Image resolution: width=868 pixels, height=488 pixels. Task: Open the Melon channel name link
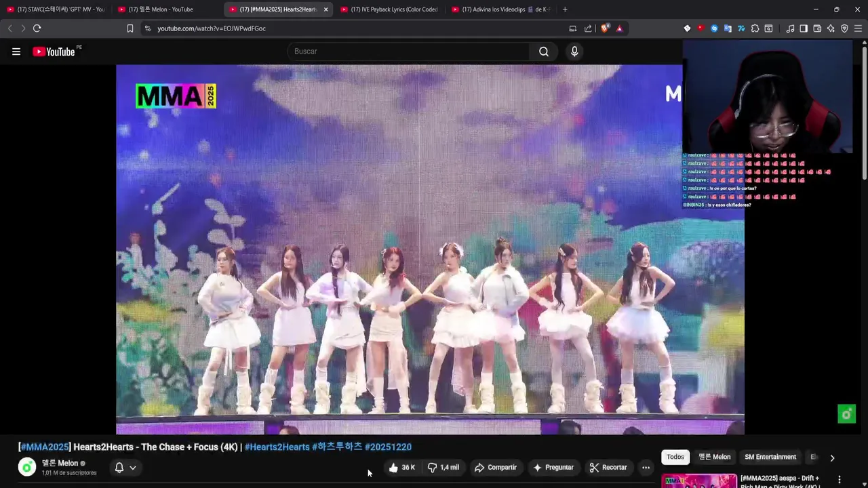tap(60, 464)
